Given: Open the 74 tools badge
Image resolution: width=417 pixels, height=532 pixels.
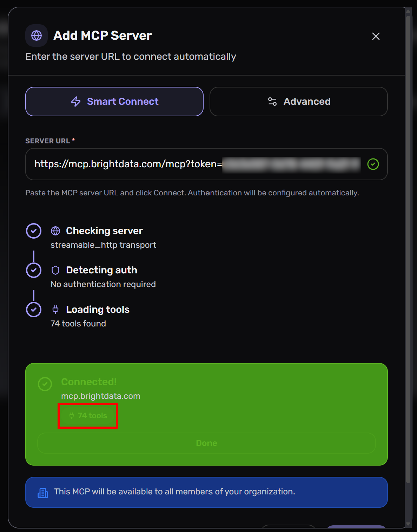Looking at the screenshot, I should coord(88,416).
